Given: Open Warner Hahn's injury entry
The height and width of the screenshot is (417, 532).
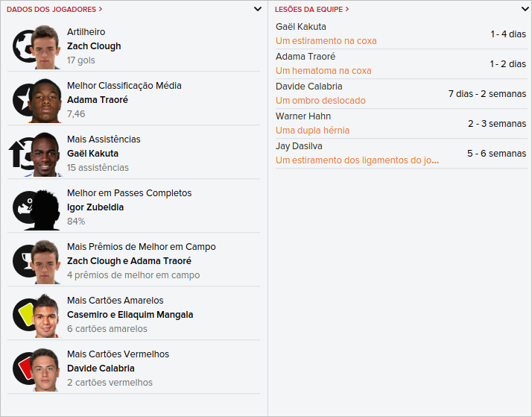Looking at the screenshot, I should [303, 116].
